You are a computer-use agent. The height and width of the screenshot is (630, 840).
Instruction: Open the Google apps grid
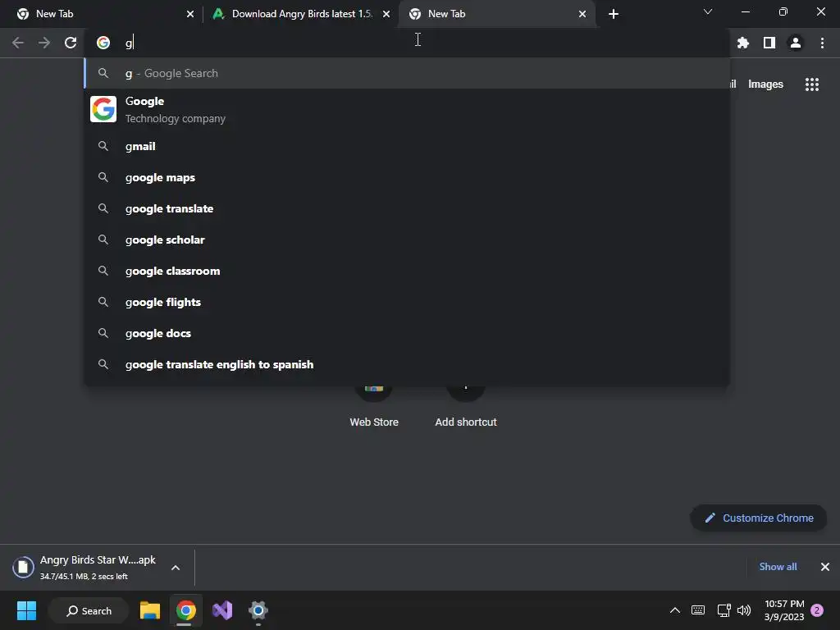[x=812, y=84]
